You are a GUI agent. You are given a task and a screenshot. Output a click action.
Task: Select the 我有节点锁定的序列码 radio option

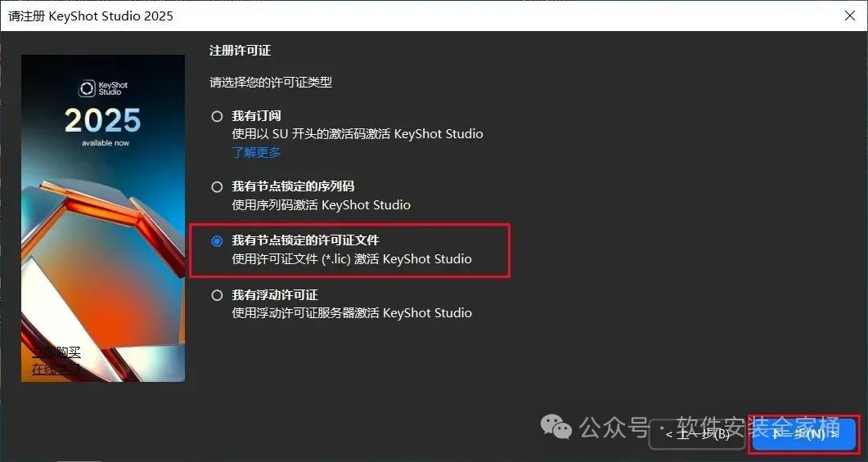click(217, 187)
